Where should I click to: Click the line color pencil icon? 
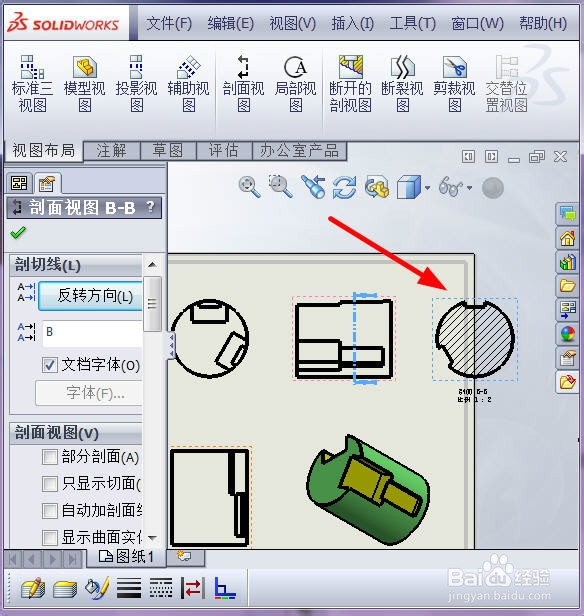(97, 588)
